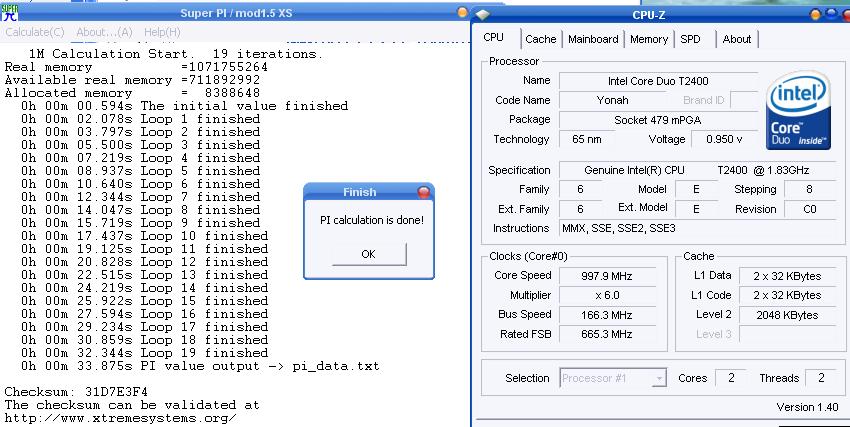The height and width of the screenshot is (427, 850).
Task: Click OK in the Finish dialog
Action: tap(369, 254)
